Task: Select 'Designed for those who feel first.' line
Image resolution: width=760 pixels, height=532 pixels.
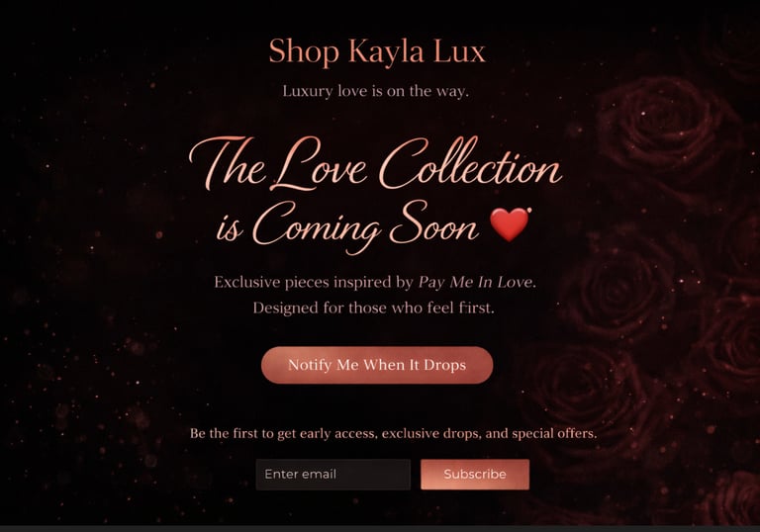Action: click(374, 308)
